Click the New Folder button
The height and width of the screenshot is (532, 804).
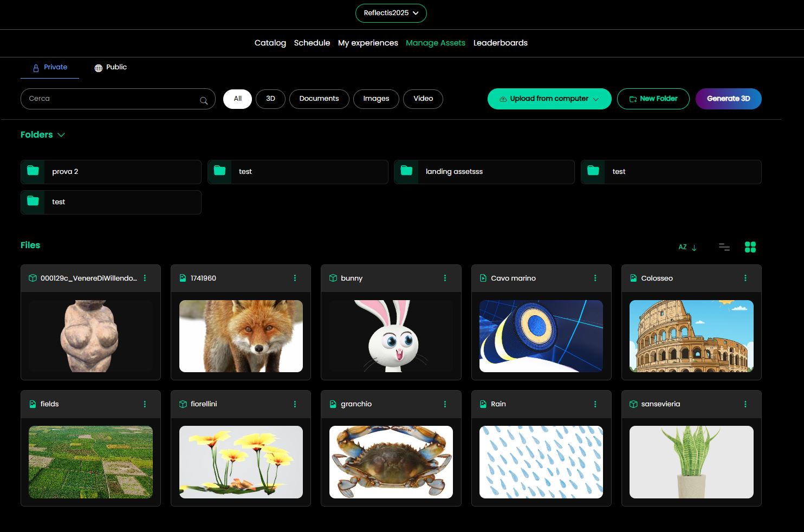[653, 99]
